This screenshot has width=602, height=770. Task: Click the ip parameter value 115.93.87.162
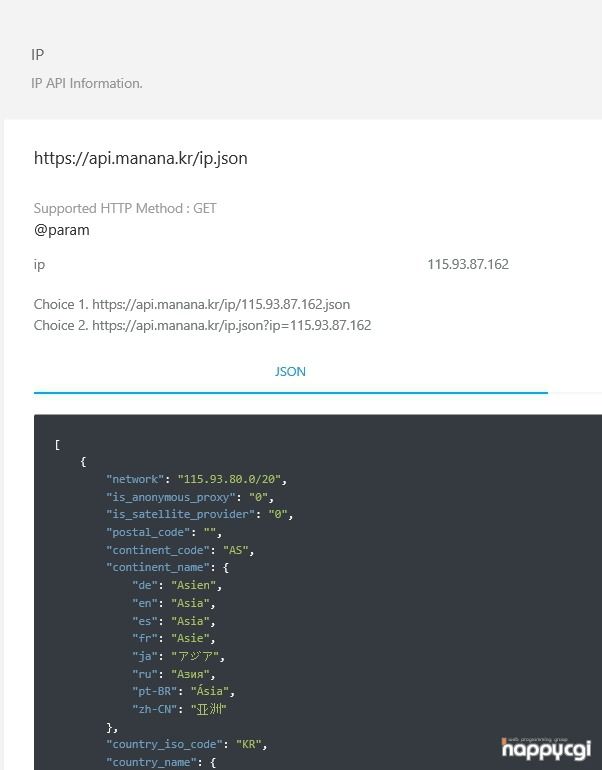pyautogui.click(x=468, y=264)
